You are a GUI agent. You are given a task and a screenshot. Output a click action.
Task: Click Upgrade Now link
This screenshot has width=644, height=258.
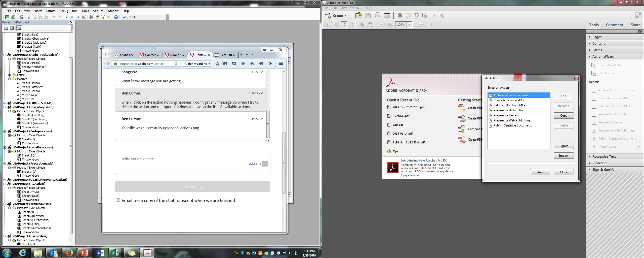click(410, 175)
